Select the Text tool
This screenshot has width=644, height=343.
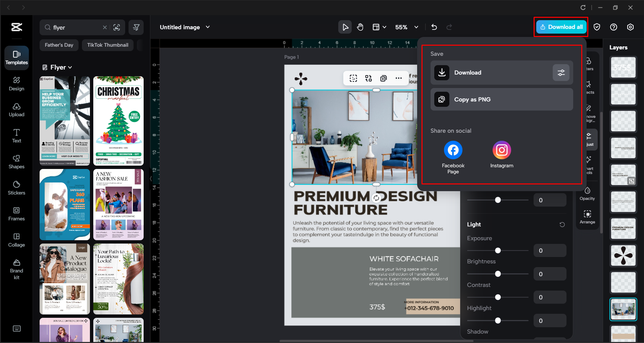point(16,135)
